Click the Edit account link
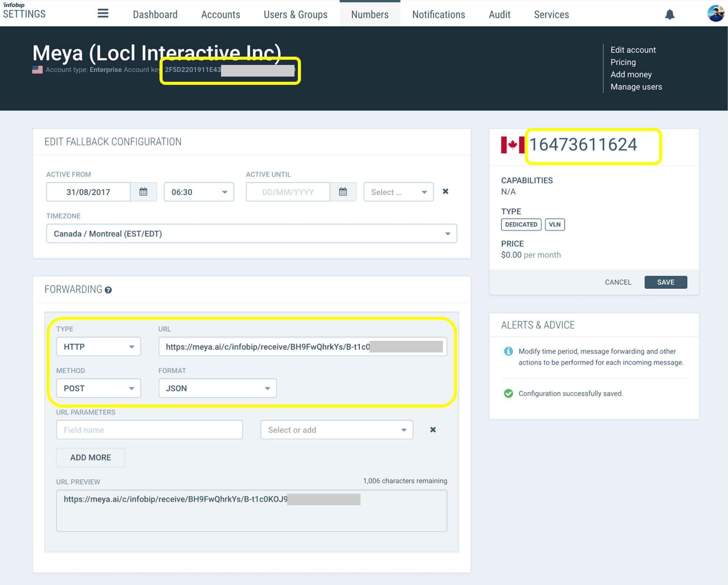728x585 pixels. pos(633,50)
